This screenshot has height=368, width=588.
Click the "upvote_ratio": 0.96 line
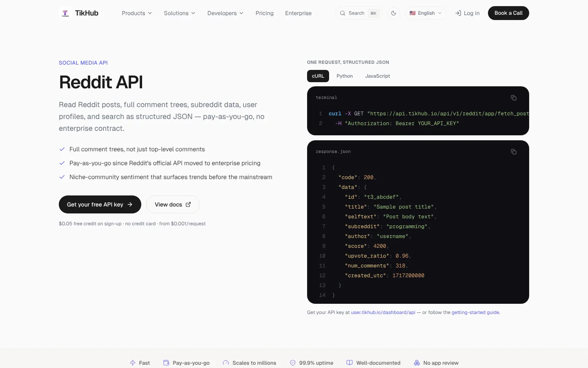(378, 256)
